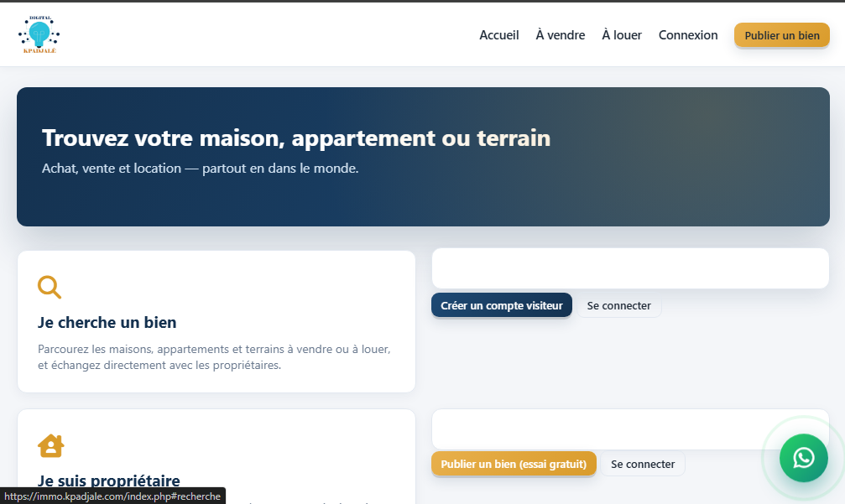This screenshot has height=504, width=845.
Task: Open the À louer listings
Action: pos(621,35)
